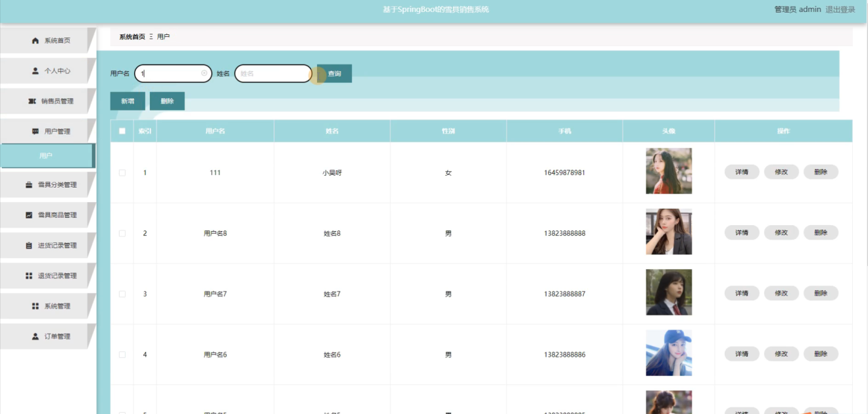Image resolution: width=868 pixels, height=414 pixels.
Task: Click phone number 16459878981
Action: click(x=564, y=172)
